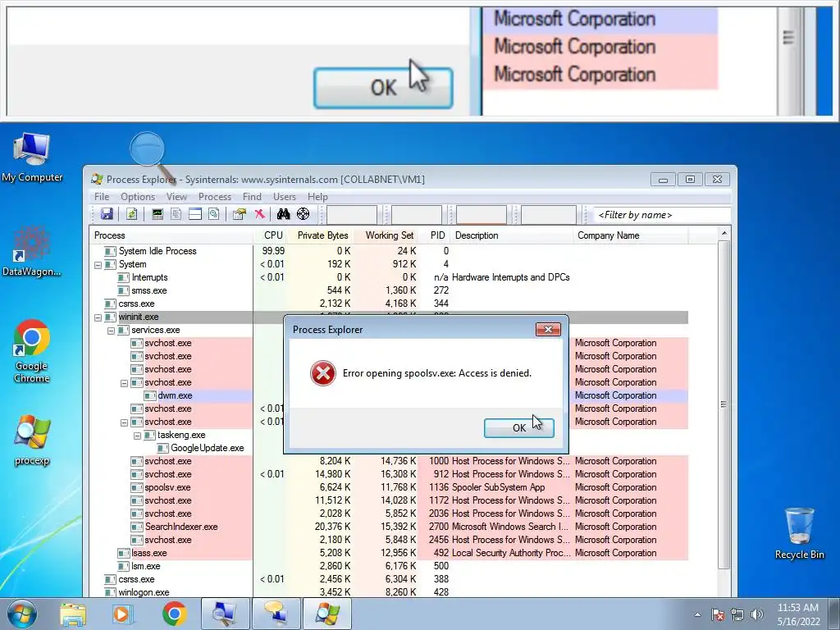This screenshot has height=630, width=840.
Task: Click the process list scrollbar up arrow
Action: pyautogui.click(x=724, y=234)
